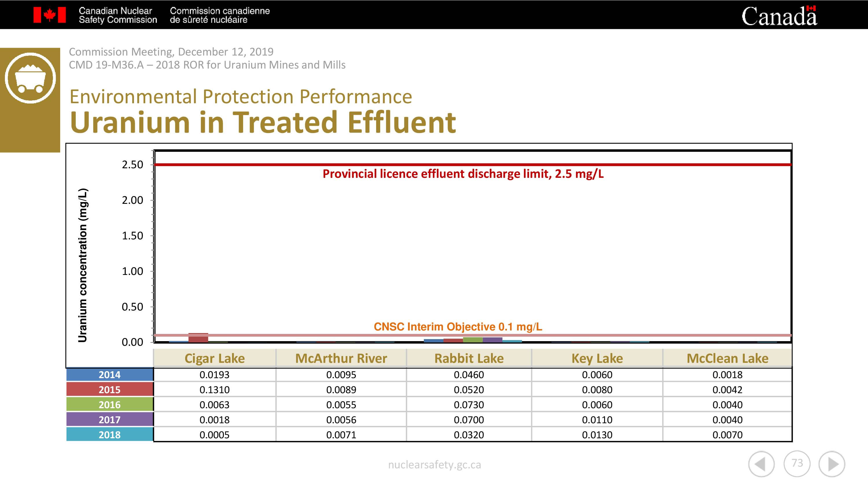Go to the next slide arrow
Viewport: 868px width, 488px height.
tap(832, 464)
